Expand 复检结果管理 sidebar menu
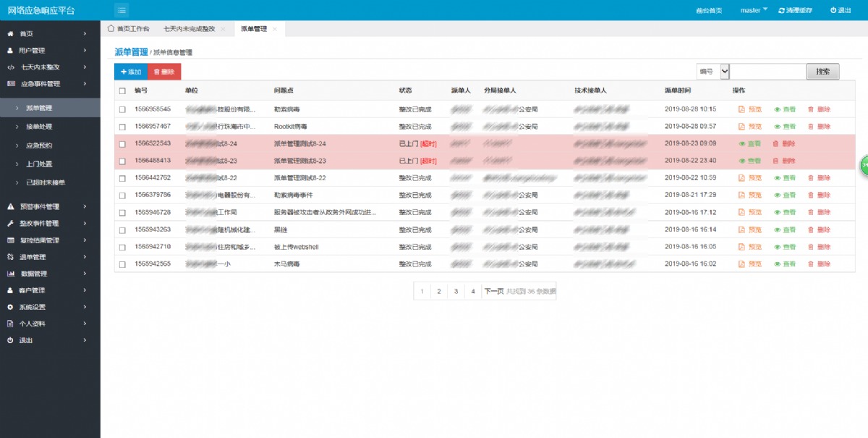 pos(50,240)
